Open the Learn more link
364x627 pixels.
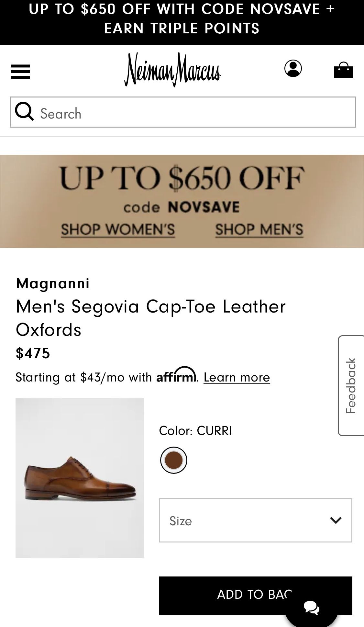(x=237, y=377)
